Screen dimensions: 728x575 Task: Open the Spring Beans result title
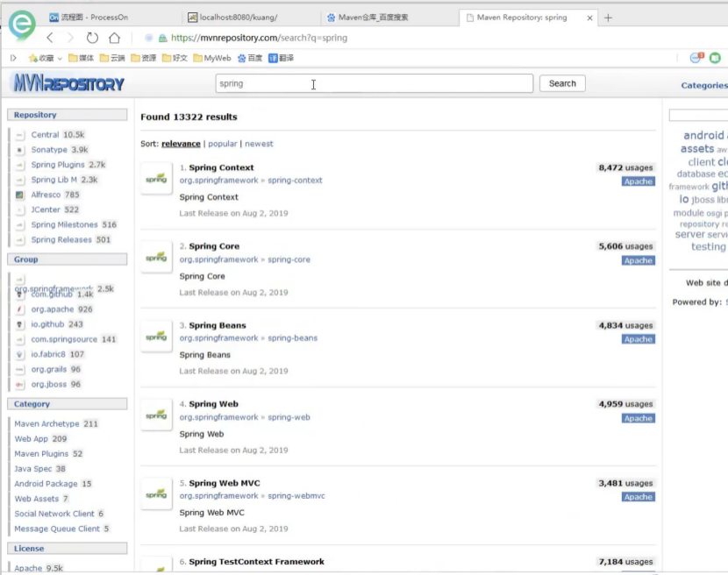[x=218, y=325]
